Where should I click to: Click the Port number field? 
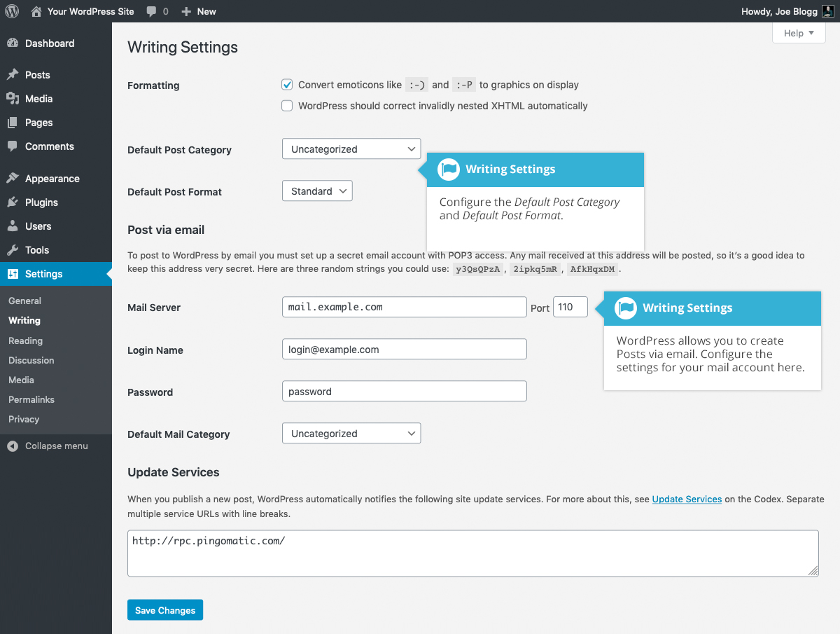(570, 308)
